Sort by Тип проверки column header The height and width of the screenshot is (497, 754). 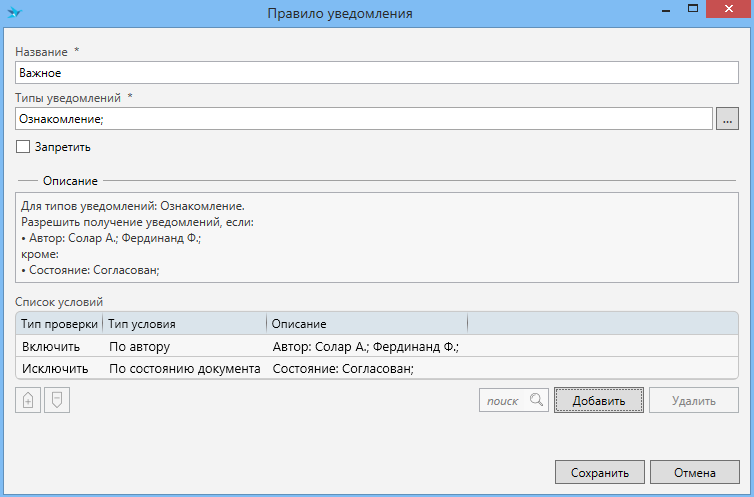tap(58, 324)
